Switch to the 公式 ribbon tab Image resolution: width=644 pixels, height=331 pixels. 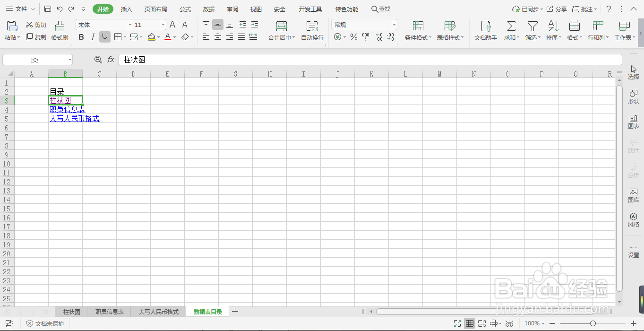click(185, 9)
